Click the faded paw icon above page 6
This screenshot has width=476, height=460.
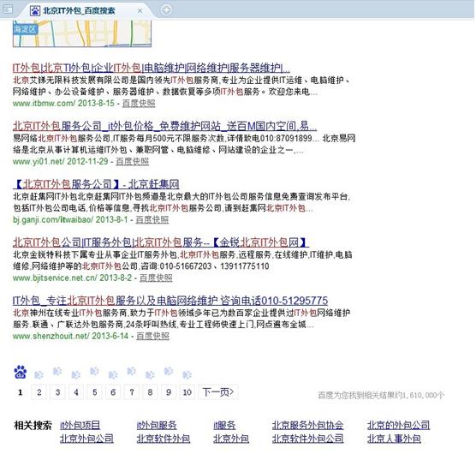pyautogui.click(x=113, y=375)
